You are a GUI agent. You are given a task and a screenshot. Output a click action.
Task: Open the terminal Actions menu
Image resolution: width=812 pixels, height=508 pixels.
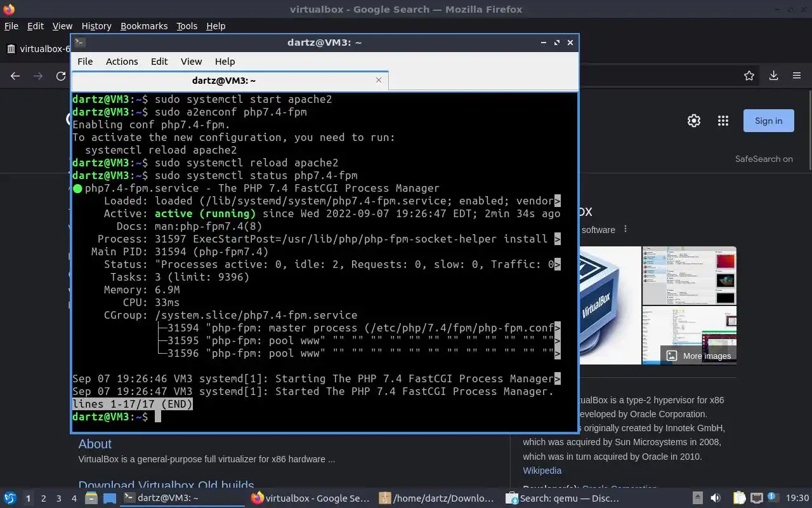(122, 62)
